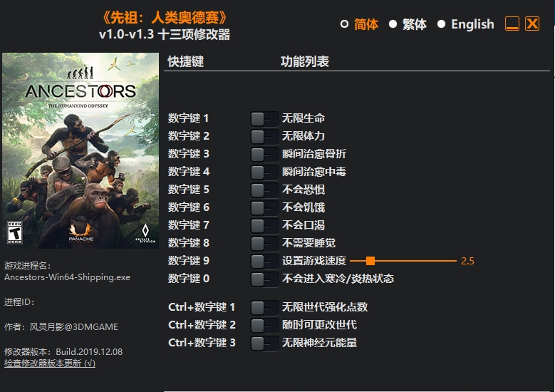
Task: Turn on 设置游戏速度 switch
Action: click(x=264, y=262)
